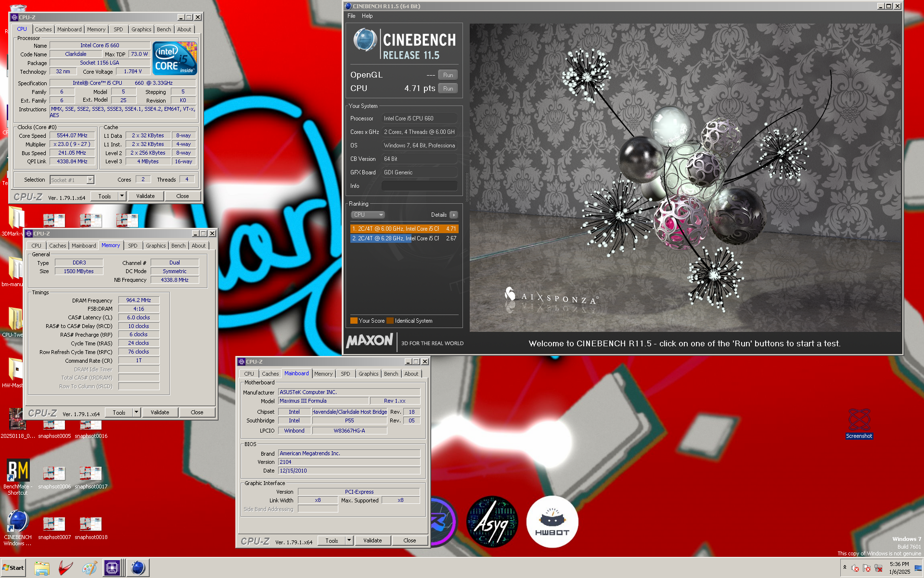Show hidden tray icons arrow
This screenshot has height=578, width=924.
[x=845, y=567]
